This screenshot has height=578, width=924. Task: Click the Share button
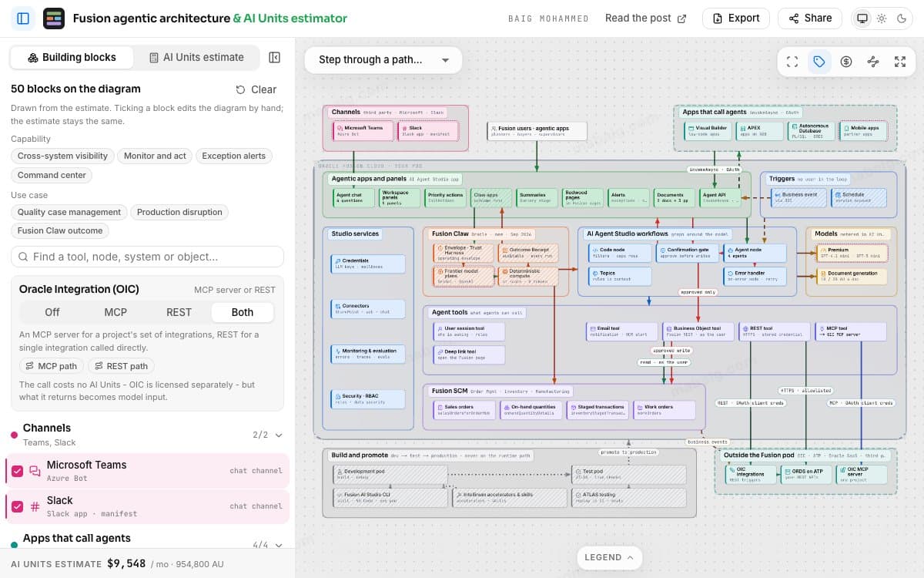pos(809,18)
